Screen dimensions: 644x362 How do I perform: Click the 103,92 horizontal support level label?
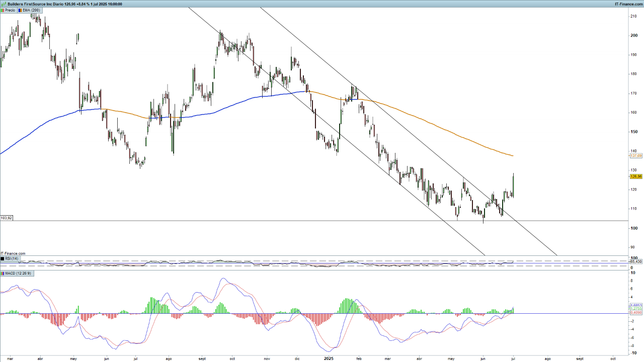(x=7, y=218)
